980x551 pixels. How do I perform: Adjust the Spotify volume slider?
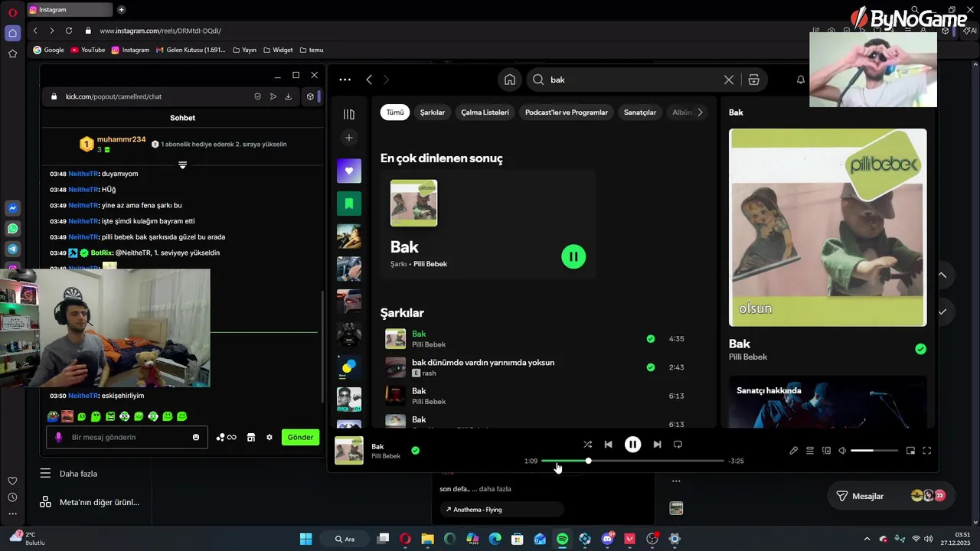coord(874,451)
